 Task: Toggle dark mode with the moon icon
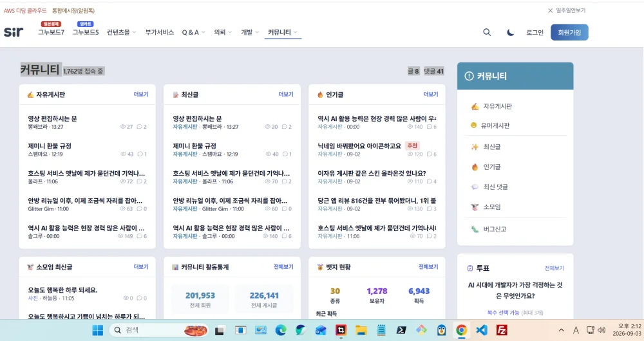pyautogui.click(x=510, y=32)
